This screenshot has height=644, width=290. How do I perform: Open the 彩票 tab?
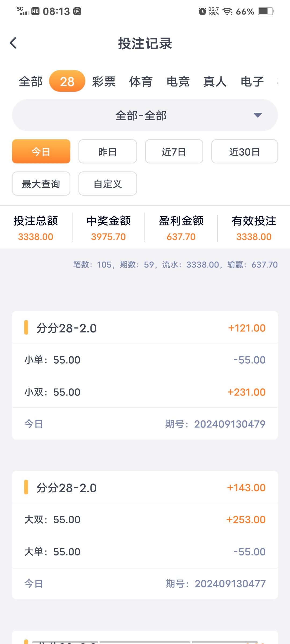coord(104,82)
